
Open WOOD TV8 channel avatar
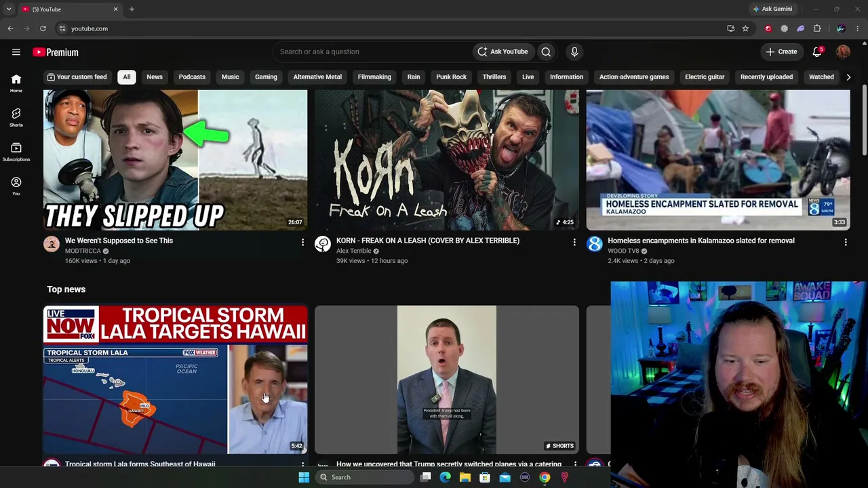[x=595, y=244]
